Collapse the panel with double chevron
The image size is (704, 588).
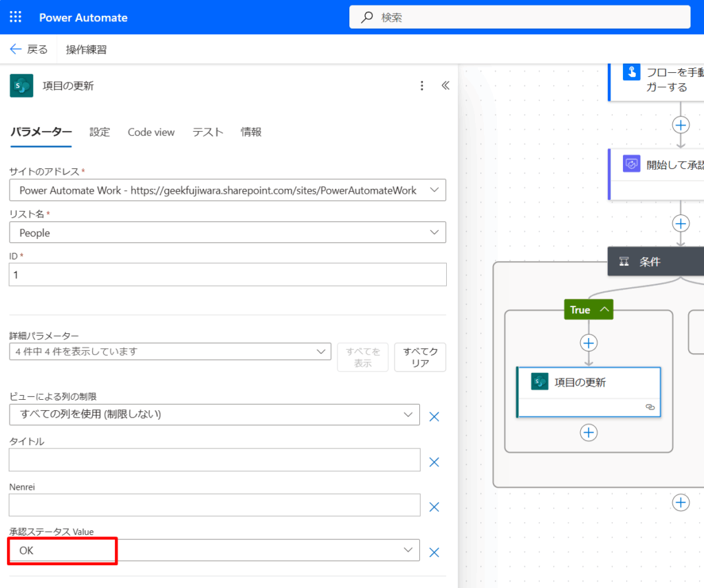[445, 85]
